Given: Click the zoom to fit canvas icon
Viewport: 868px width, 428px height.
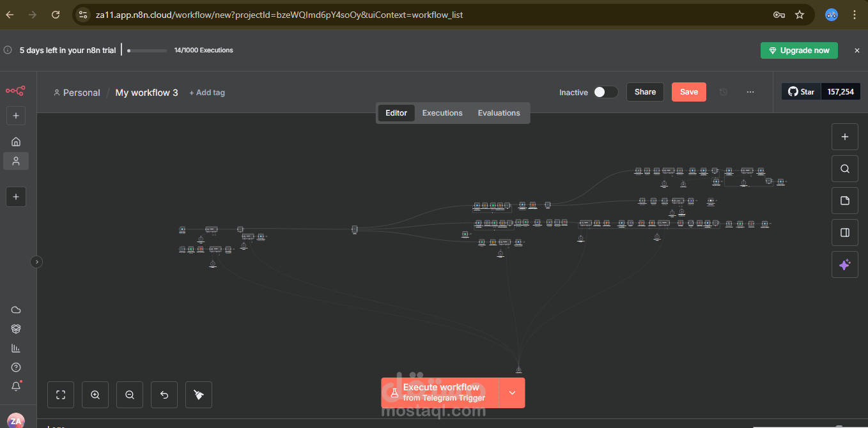Looking at the screenshot, I should point(61,395).
